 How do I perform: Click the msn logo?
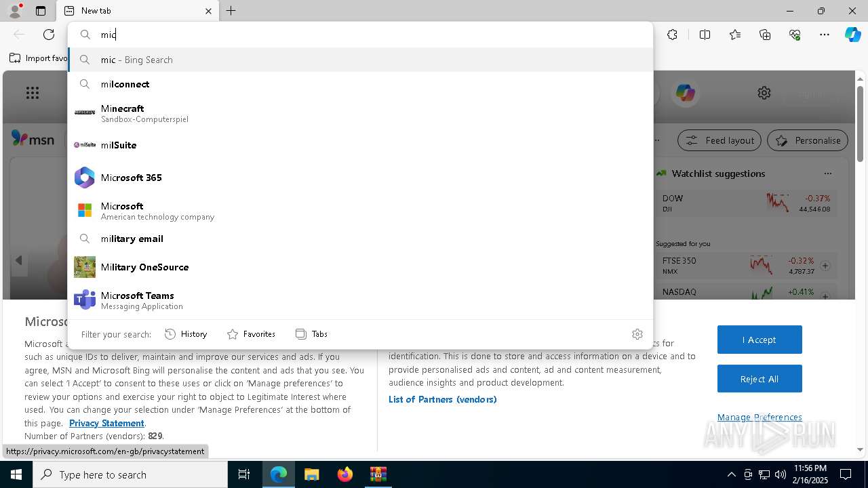33,139
